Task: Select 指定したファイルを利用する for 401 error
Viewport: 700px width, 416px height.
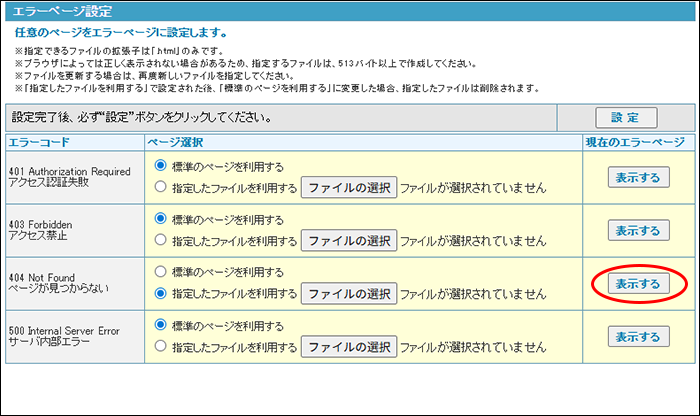Action: (x=162, y=187)
